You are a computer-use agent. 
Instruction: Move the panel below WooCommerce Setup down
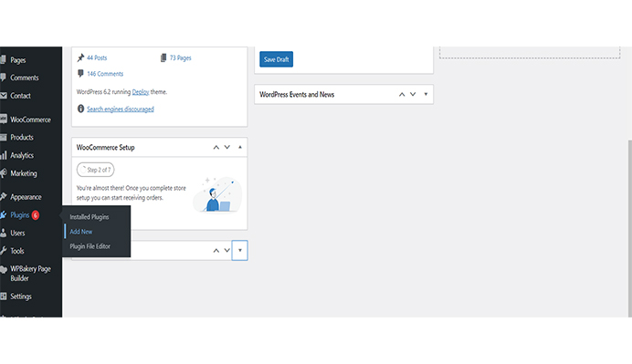226,251
